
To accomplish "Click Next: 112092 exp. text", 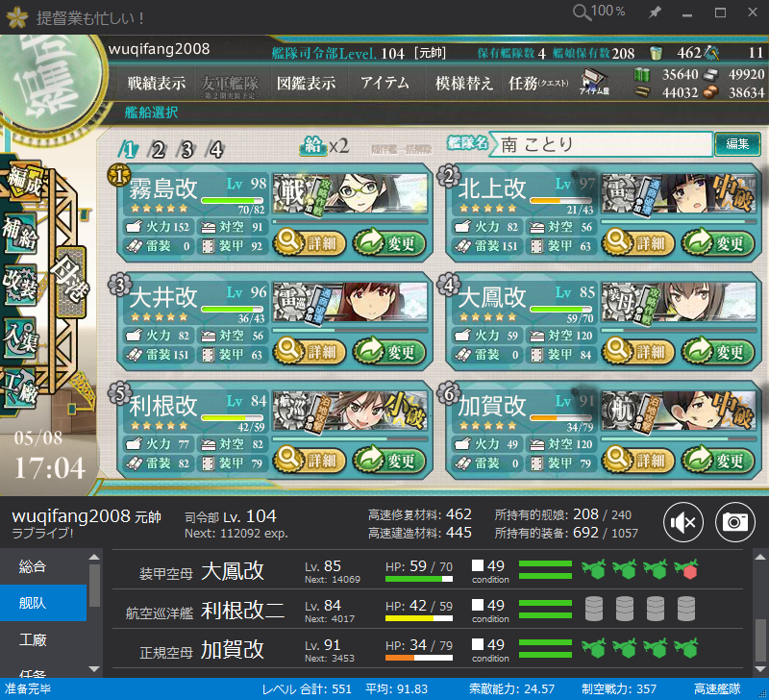I will tap(236, 534).
